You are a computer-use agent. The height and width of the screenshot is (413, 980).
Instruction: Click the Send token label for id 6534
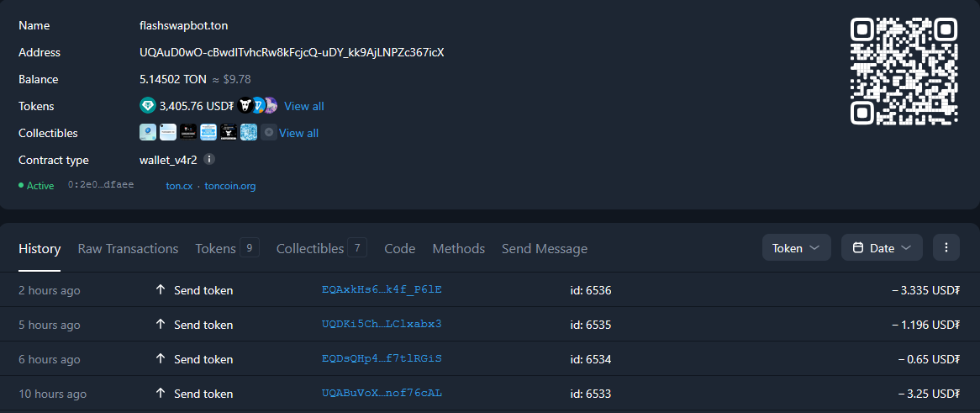(203, 359)
